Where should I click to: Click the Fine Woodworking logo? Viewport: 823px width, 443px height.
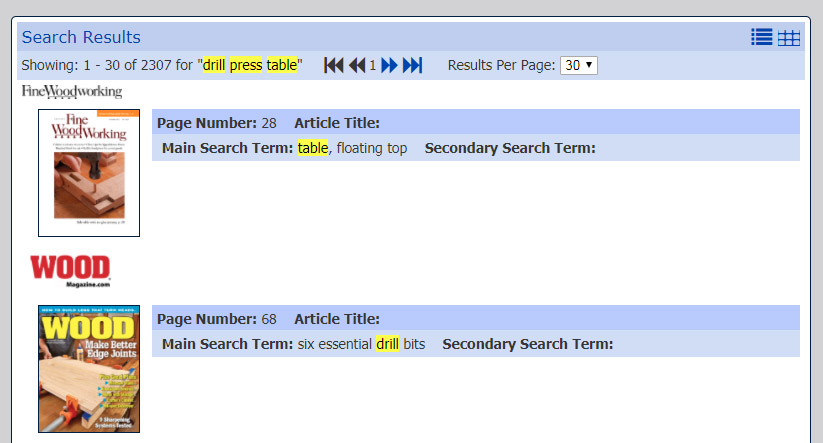(x=72, y=92)
